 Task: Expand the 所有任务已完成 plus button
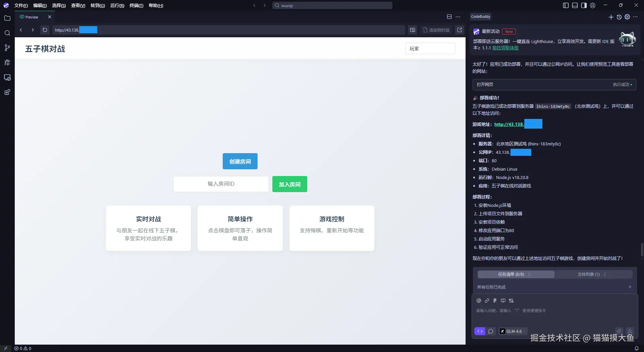point(630,287)
